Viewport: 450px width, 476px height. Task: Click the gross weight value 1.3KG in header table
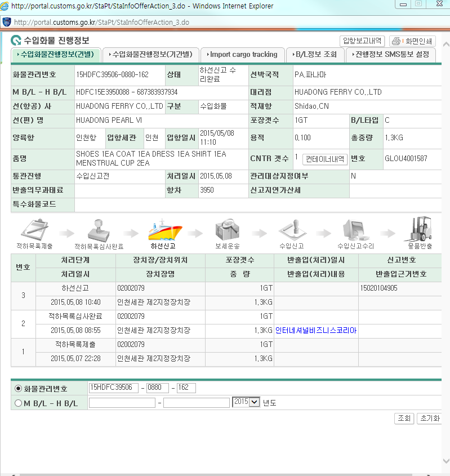tap(394, 138)
